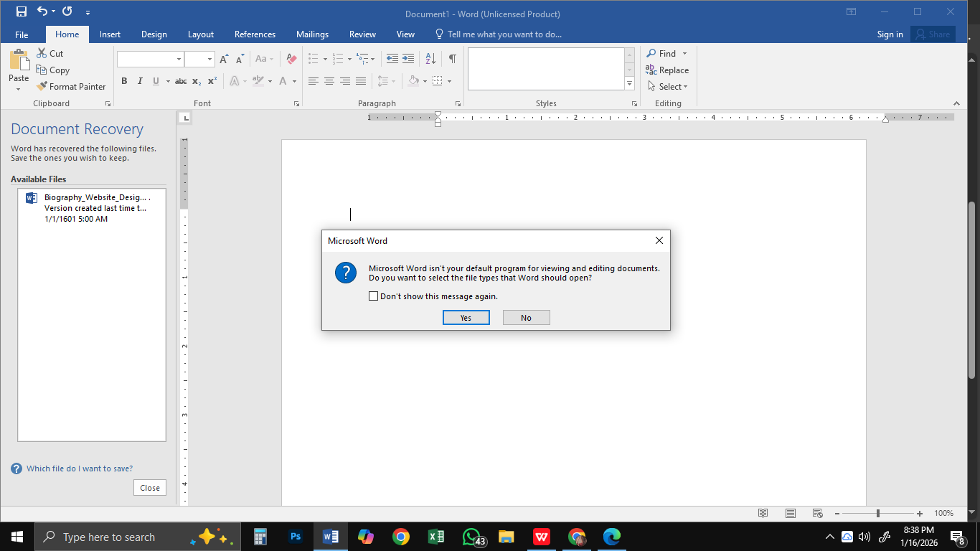Toggle Show/Hide paragraph marks
Image resolution: width=980 pixels, height=551 pixels.
click(453, 59)
